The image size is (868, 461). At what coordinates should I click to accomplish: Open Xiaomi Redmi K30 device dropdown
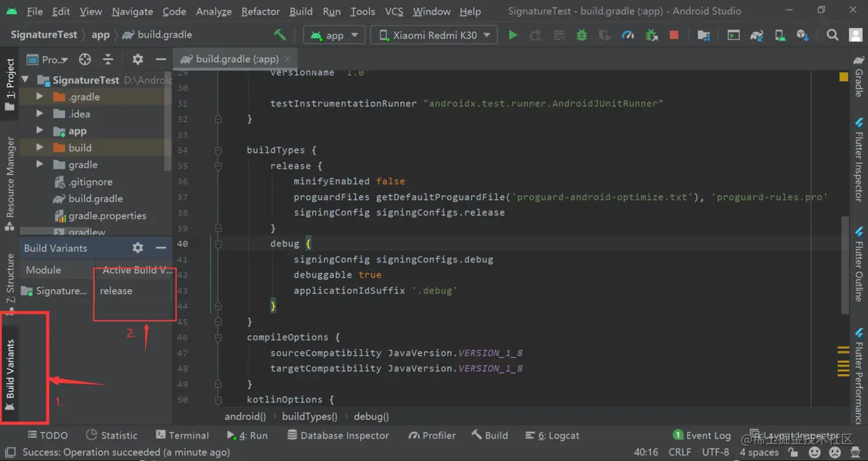tap(434, 35)
